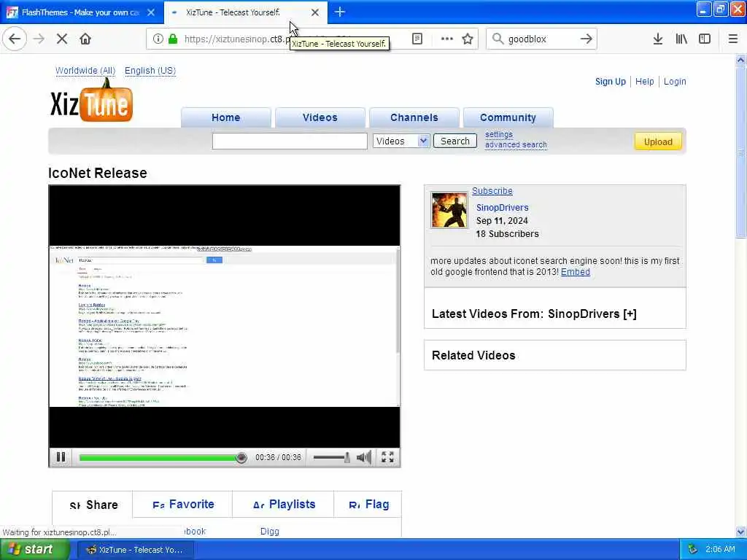Open the downloads panel
Viewport: 747px width, 560px height.
point(658,39)
